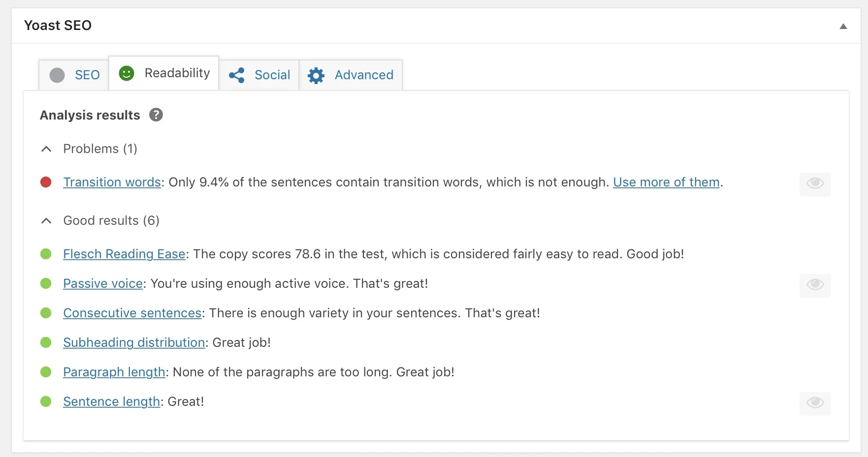Click the text 'The copy scores 78.6'
The image size is (868, 457).
[x=257, y=254]
